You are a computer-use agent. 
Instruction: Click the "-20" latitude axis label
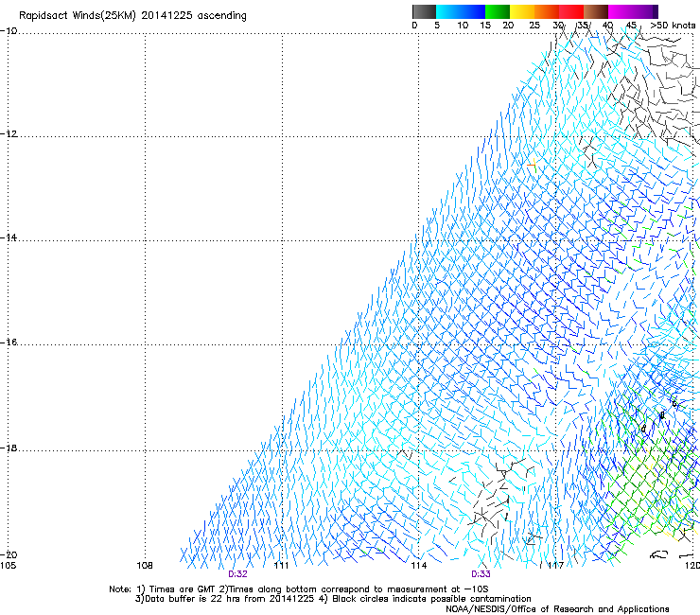click(9, 554)
